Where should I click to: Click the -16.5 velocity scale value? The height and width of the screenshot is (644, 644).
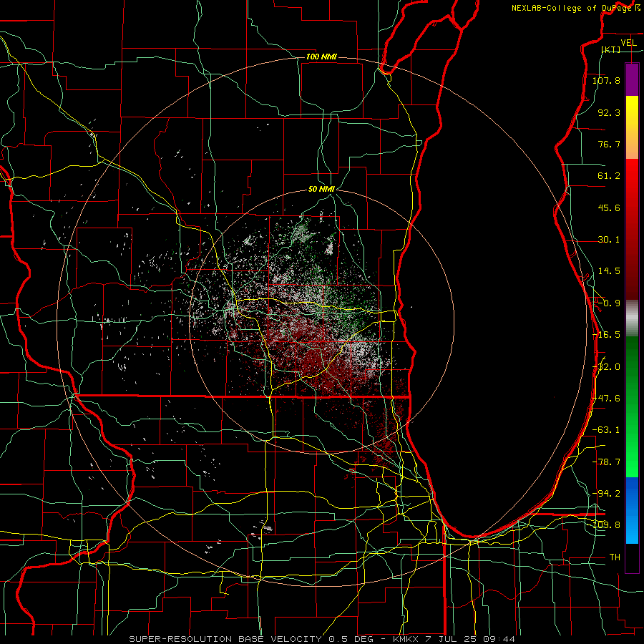[x=606, y=335]
